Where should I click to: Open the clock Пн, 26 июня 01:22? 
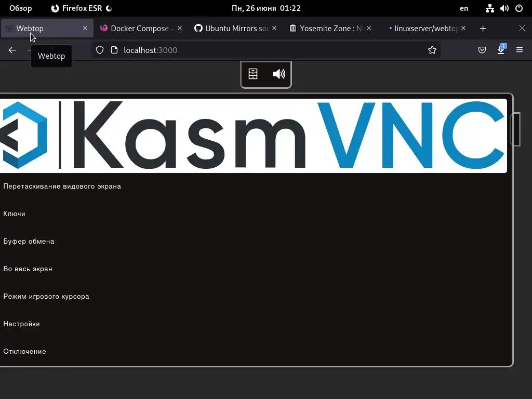[266, 8]
